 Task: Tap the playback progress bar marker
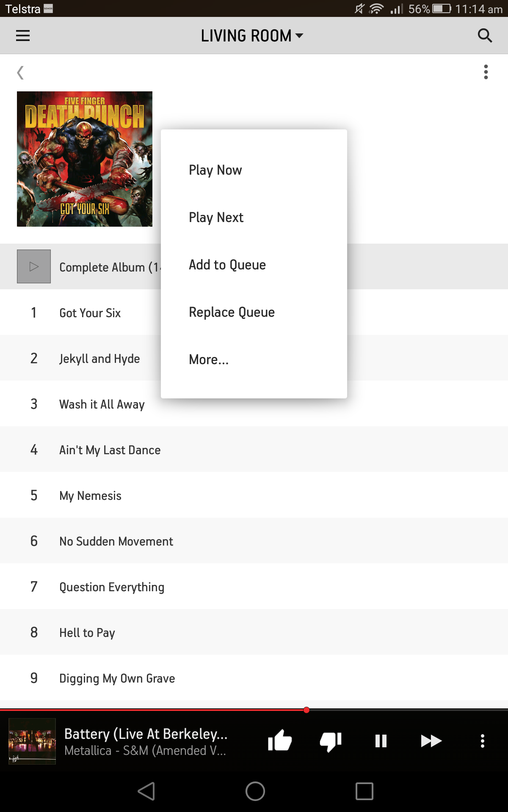coord(306,710)
